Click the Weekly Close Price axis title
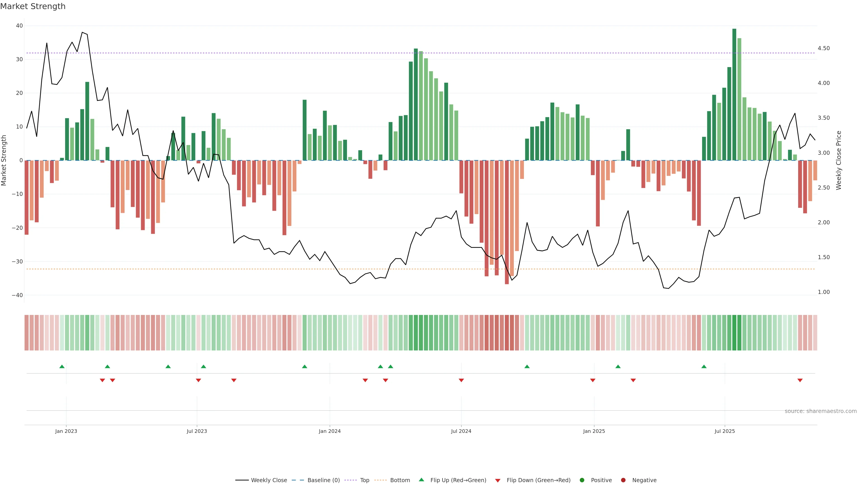The height and width of the screenshot is (488, 868). tap(839, 160)
